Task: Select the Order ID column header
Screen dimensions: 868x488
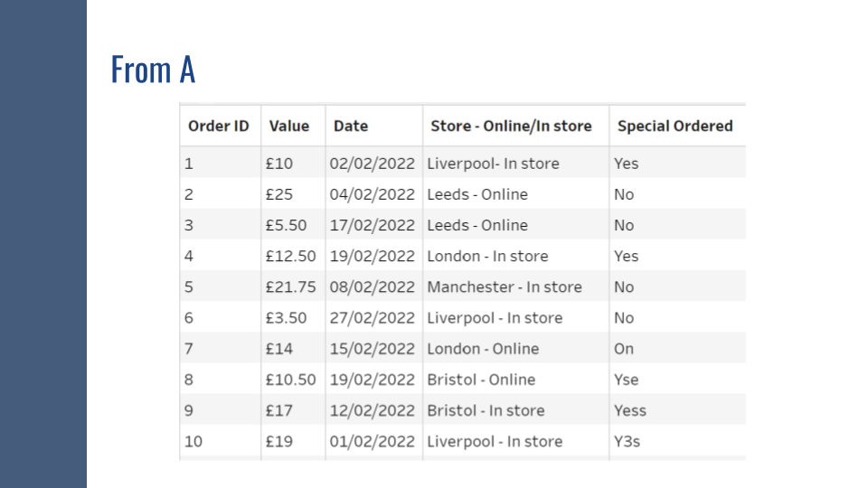Action: pyautogui.click(x=218, y=127)
